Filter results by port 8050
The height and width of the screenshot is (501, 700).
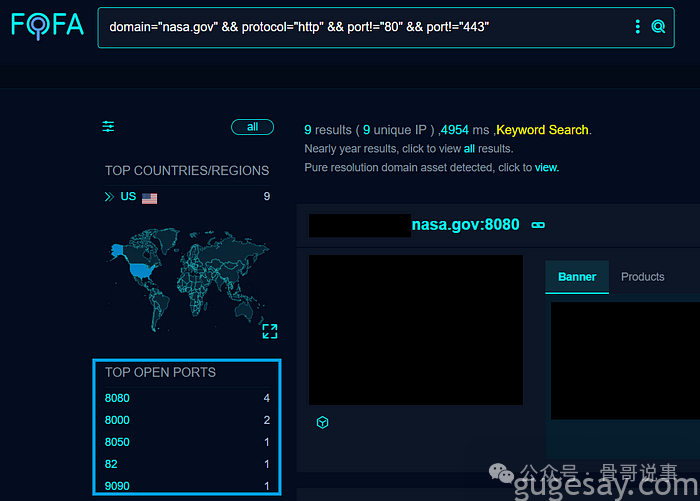click(117, 442)
